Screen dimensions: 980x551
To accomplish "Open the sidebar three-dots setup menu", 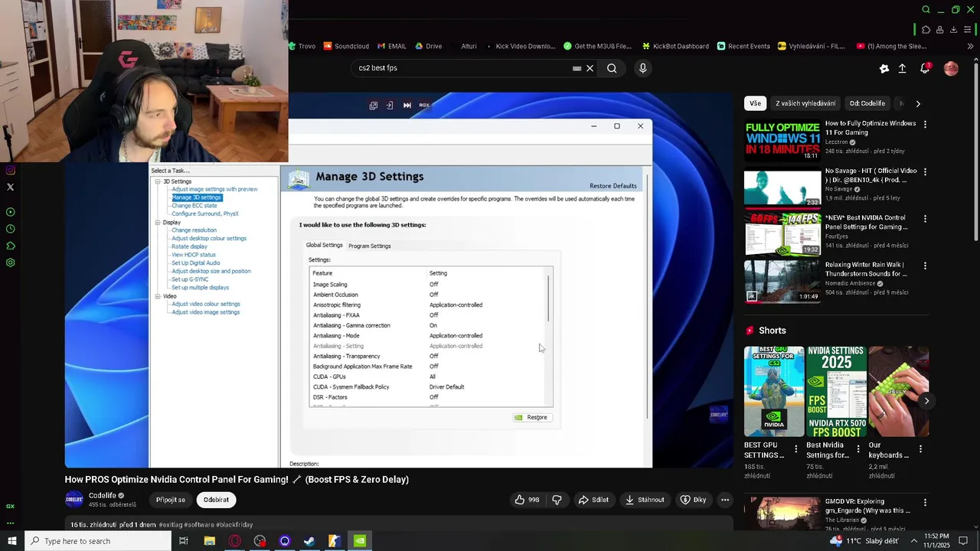I will [10, 523].
